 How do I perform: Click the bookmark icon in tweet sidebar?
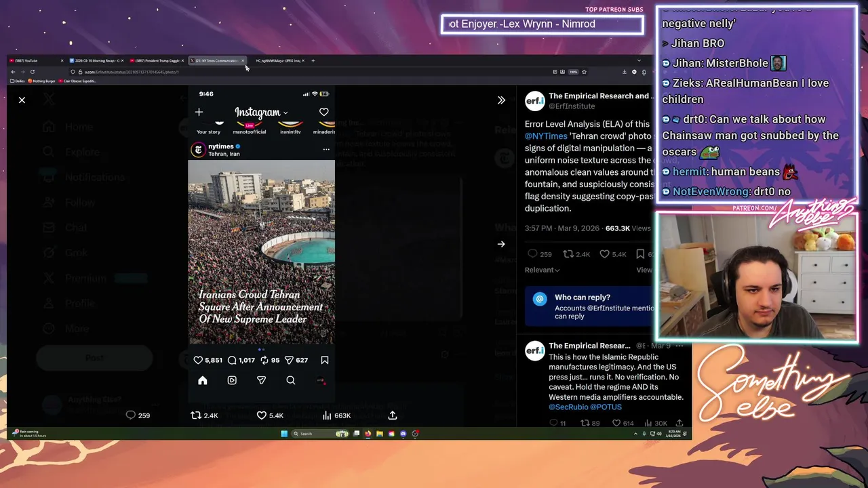coord(640,254)
